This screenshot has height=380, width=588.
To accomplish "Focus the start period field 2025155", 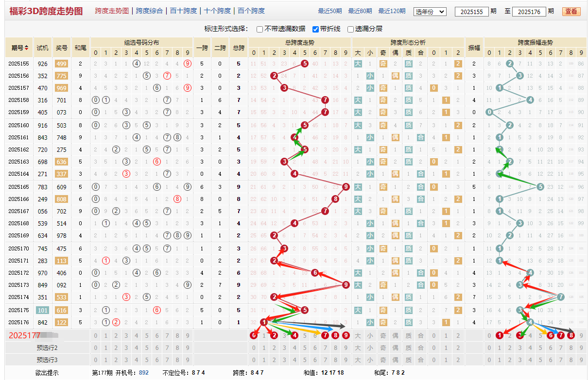I will 471,12.
